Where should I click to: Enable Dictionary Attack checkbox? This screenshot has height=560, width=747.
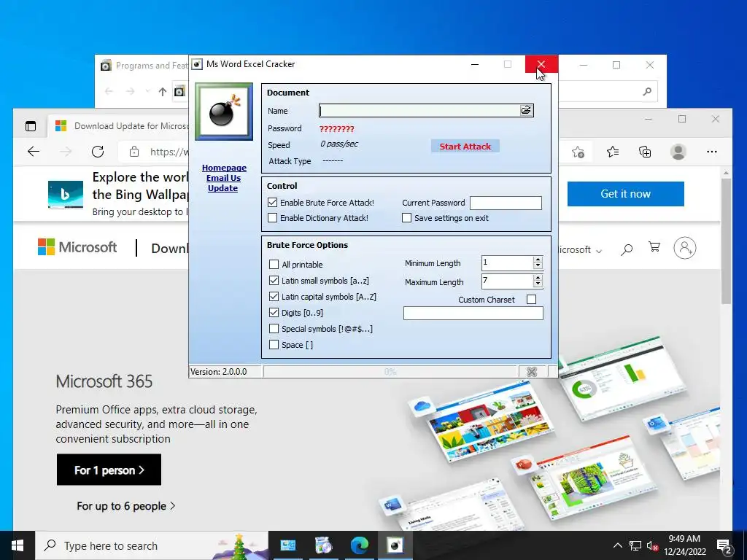tap(273, 217)
